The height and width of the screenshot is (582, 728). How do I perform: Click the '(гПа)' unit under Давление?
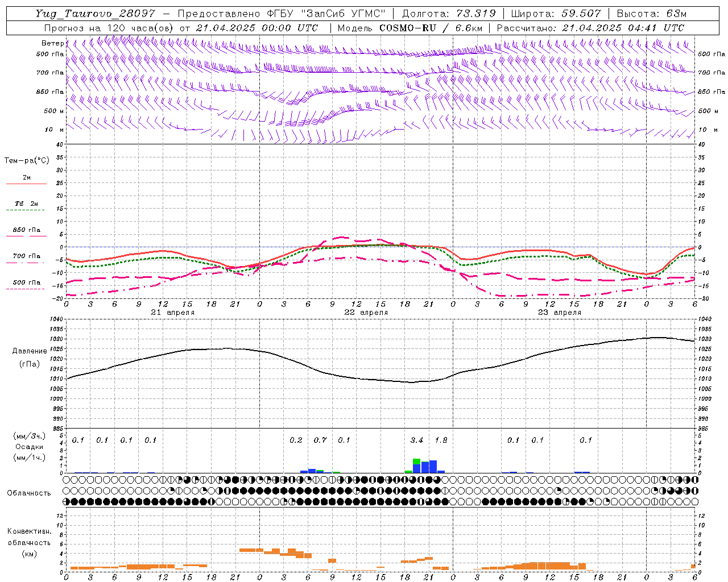28,364
